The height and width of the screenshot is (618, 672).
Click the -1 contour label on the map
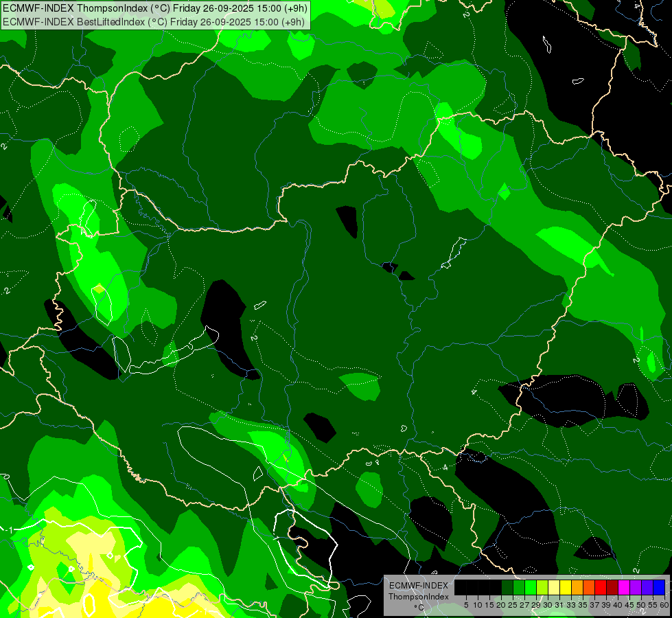(10, 530)
